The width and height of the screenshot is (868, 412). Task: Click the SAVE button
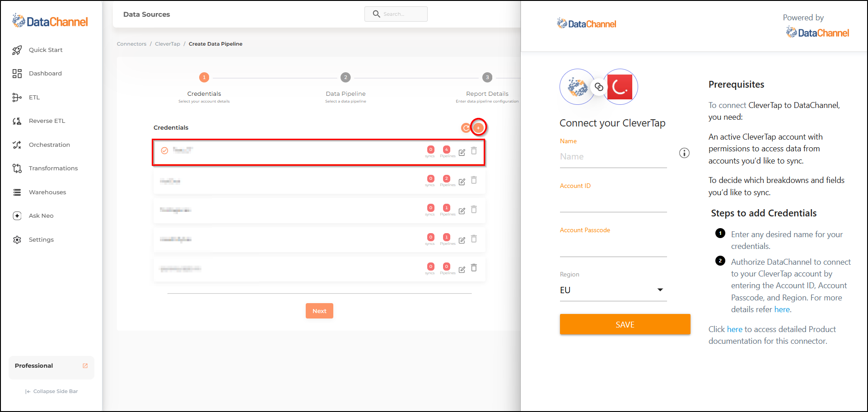click(x=625, y=324)
